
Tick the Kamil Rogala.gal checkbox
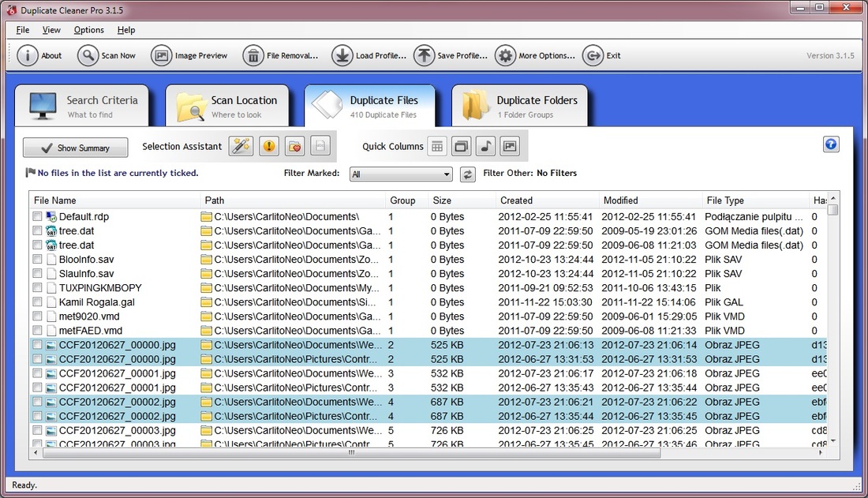click(x=37, y=302)
